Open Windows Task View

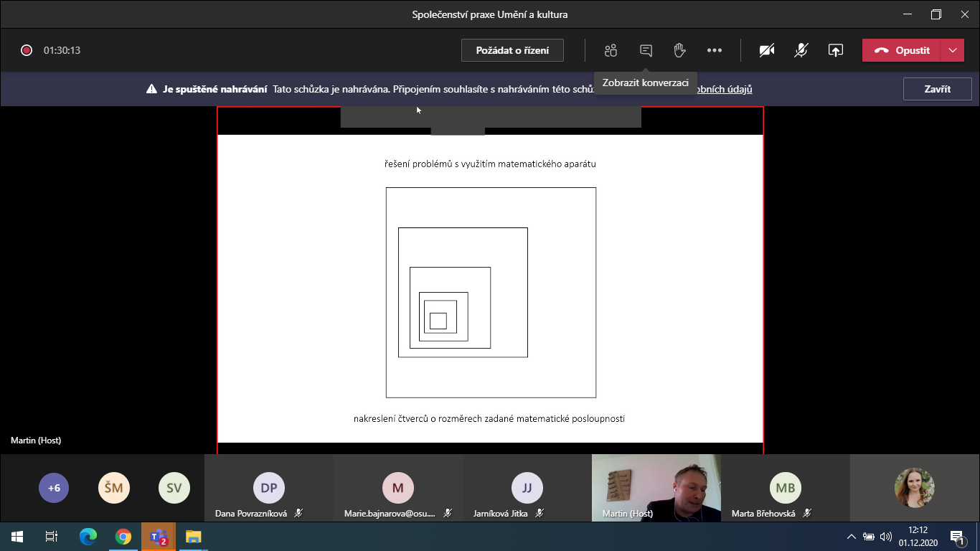(x=52, y=537)
